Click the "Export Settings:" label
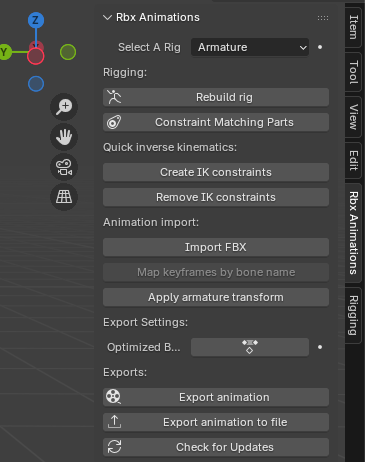 pyautogui.click(x=145, y=322)
